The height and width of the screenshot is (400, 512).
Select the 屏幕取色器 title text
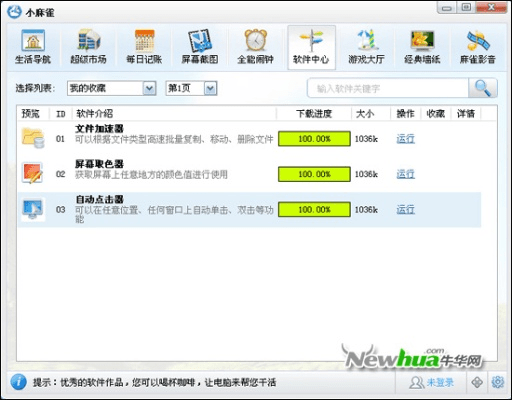(99, 164)
